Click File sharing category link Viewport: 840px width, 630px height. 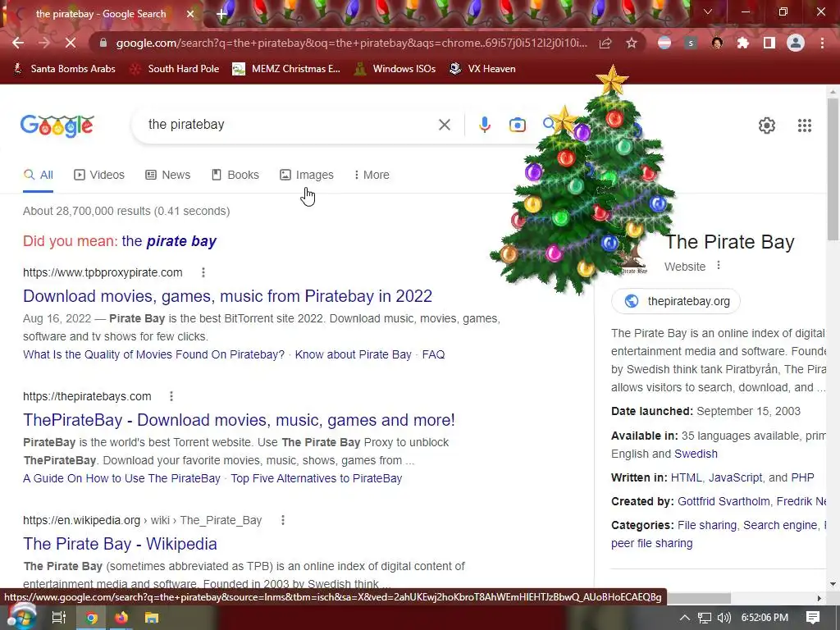(706, 526)
